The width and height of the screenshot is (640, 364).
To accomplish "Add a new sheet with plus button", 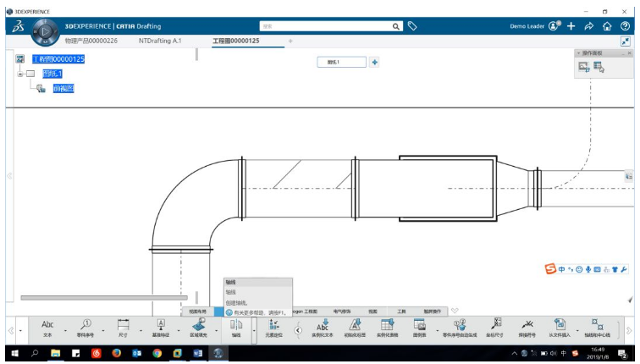I will [x=374, y=62].
